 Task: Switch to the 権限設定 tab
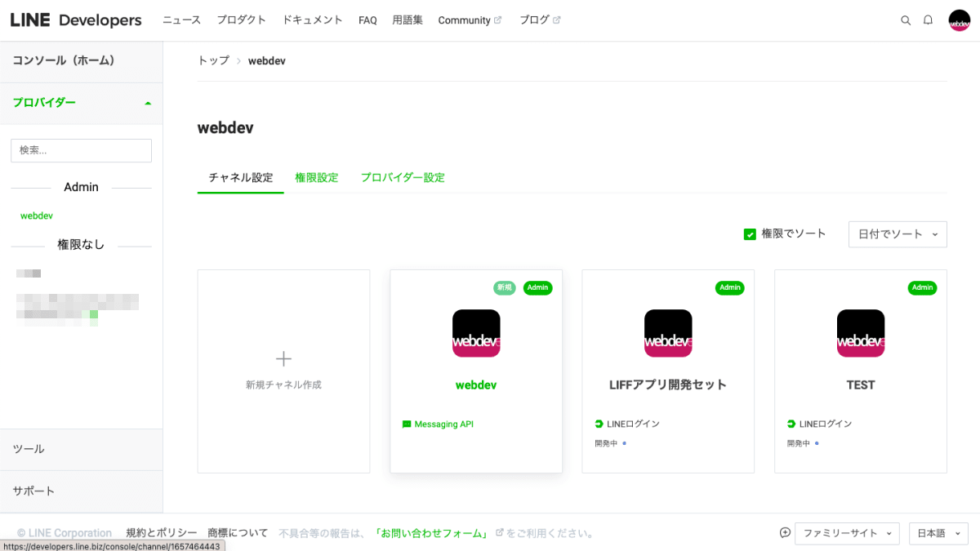317,177
